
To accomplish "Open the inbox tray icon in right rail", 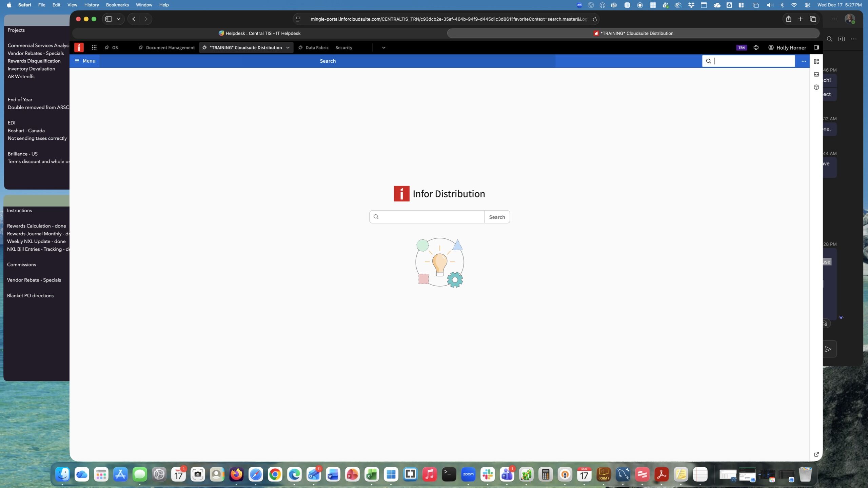I will pos(816,74).
